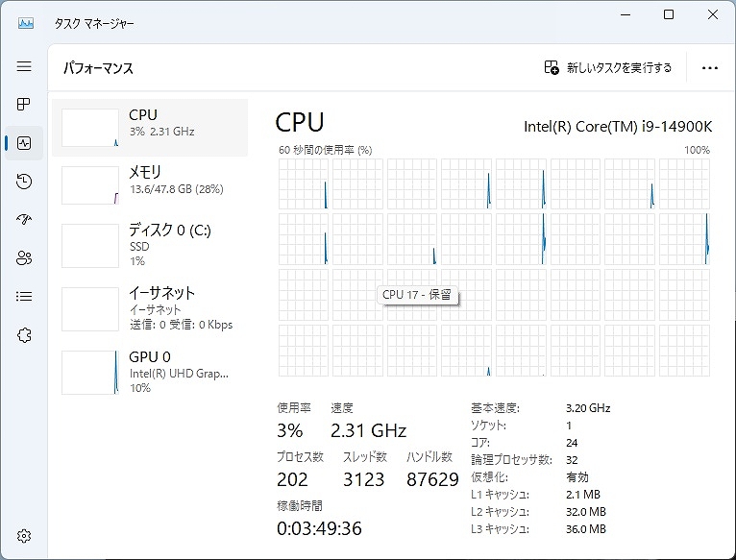This screenshot has width=736, height=560.
Task: Select the Disk 0 (C:) entry
Action: (x=150, y=246)
